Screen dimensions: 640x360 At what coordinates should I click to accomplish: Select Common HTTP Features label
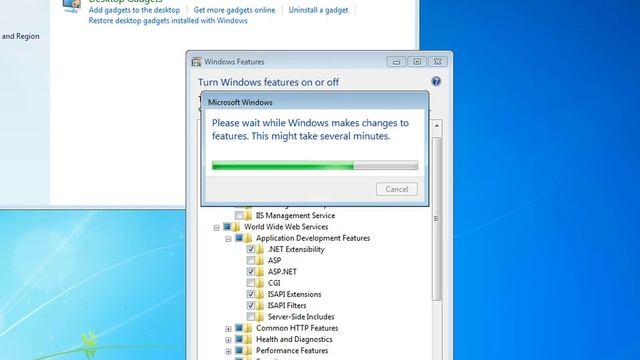coord(297,328)
